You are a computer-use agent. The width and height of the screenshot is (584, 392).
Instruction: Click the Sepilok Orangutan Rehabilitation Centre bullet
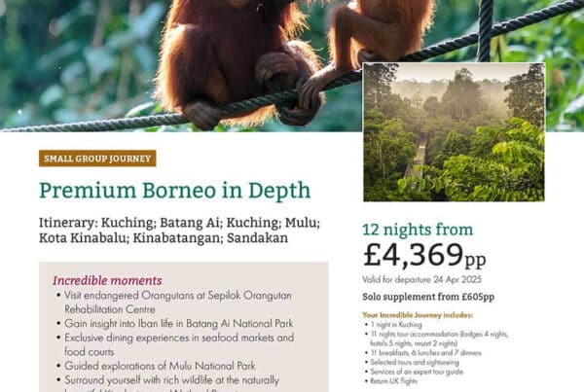point(174,303)
